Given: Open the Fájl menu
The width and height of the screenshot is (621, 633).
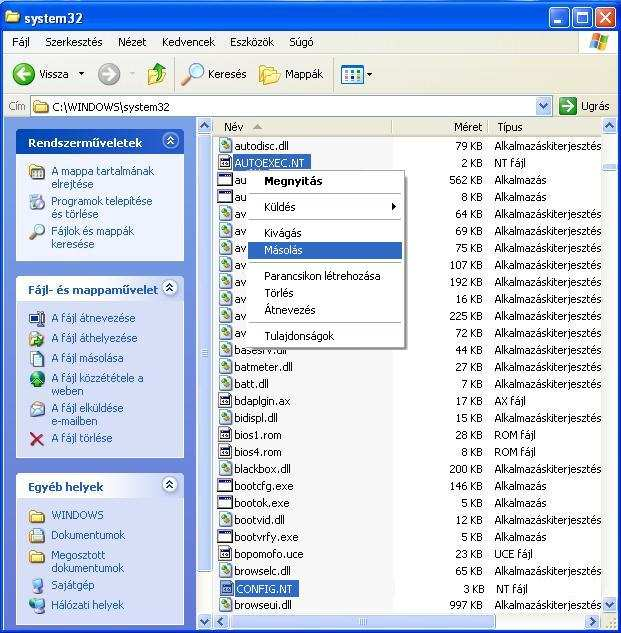Looking at the screenshot, I should 21,42.
